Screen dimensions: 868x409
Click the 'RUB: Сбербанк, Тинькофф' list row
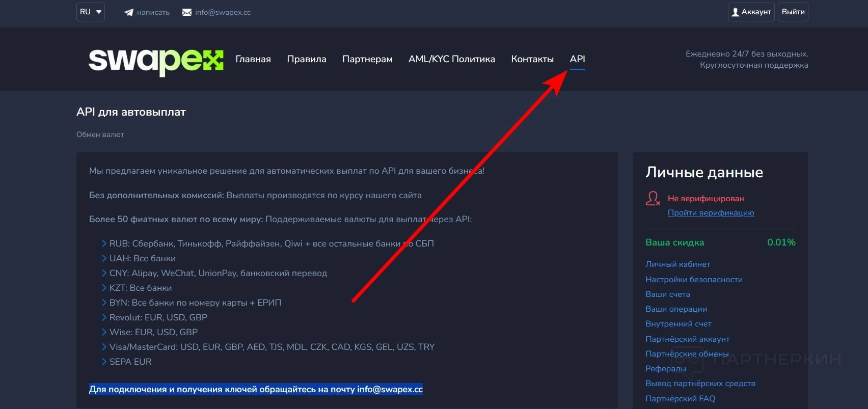pyautogui.click(x=272, y=243)
